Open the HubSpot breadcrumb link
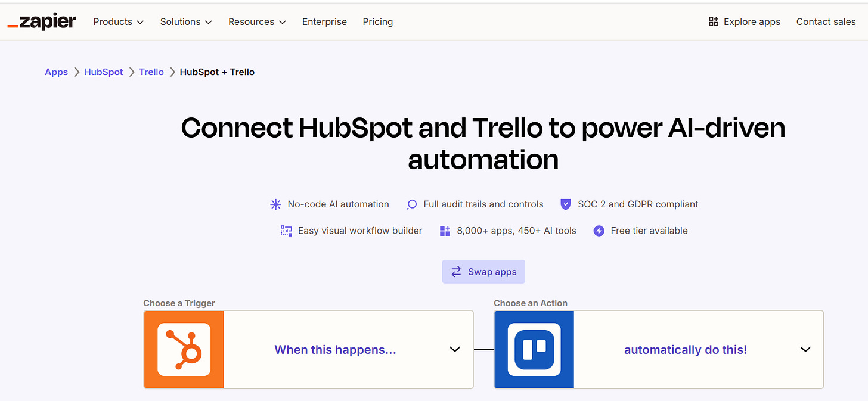Image resolution: width=868 pixels, height=401 pixels. (103, 72)
